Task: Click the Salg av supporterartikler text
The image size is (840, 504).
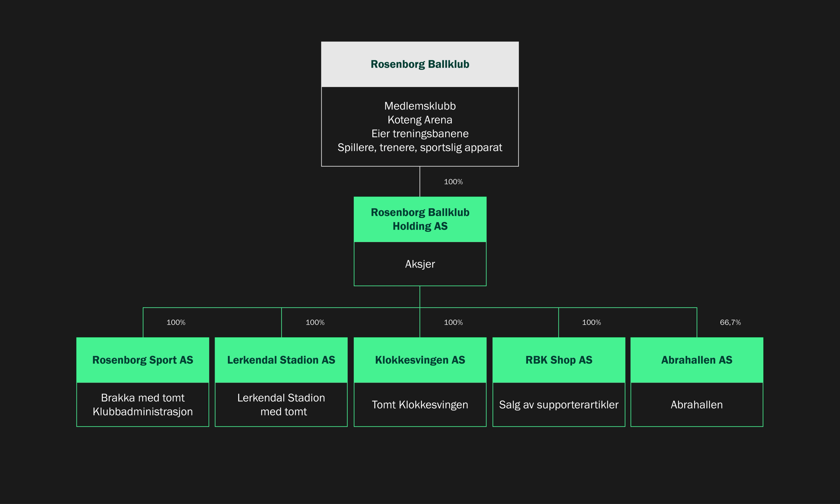Action: (559, 405)
